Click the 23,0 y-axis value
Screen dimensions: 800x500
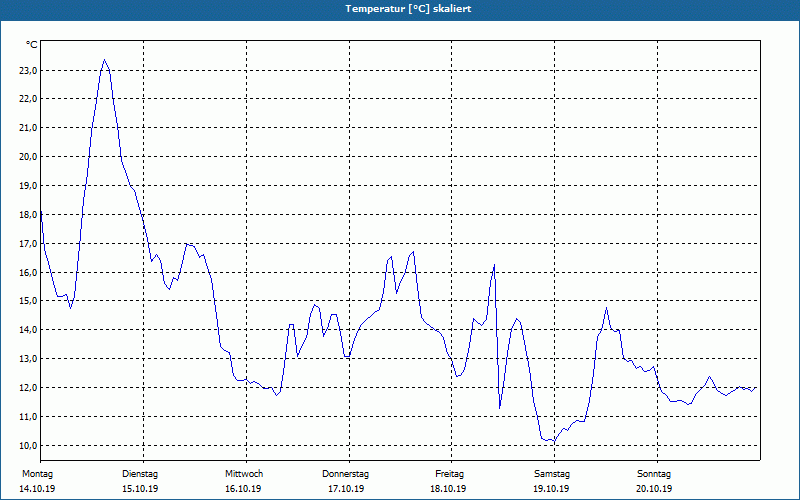coord(28,70)
